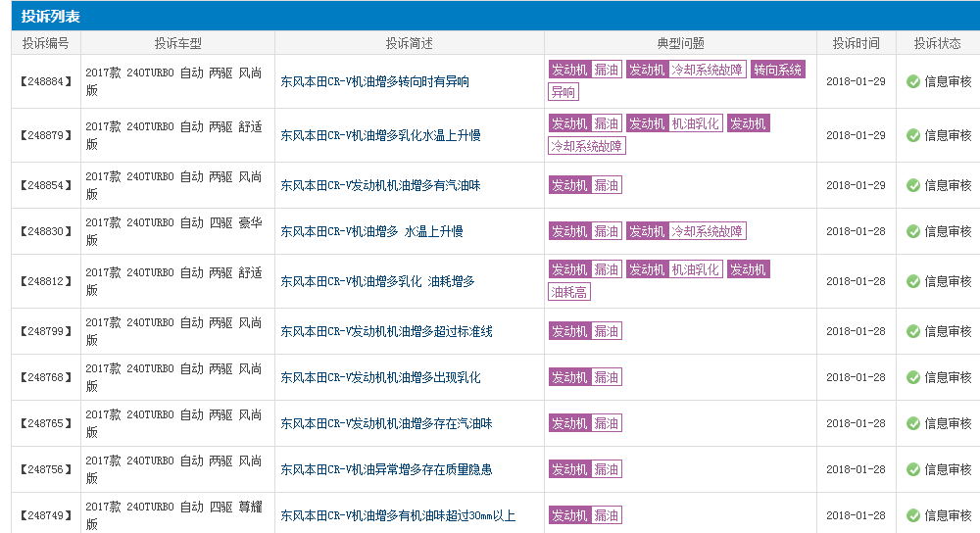The image size is (980, 533).
Task: Click 投诉编号 column header
Action: [x=46, y=43]
